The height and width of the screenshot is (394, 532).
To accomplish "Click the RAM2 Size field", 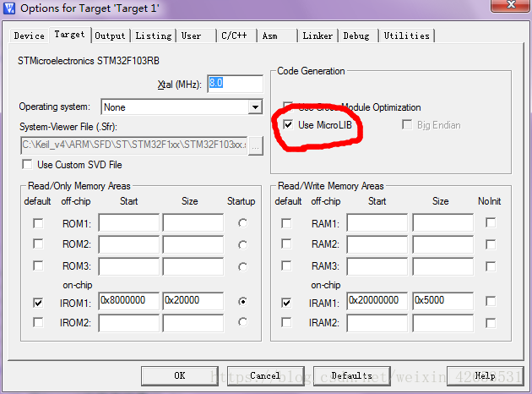I will click(x=443, y=244).
